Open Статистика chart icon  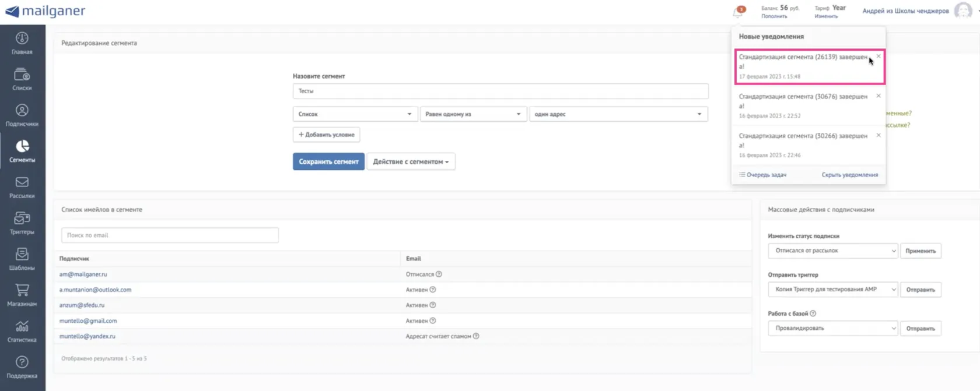click(x=22, y=326)
